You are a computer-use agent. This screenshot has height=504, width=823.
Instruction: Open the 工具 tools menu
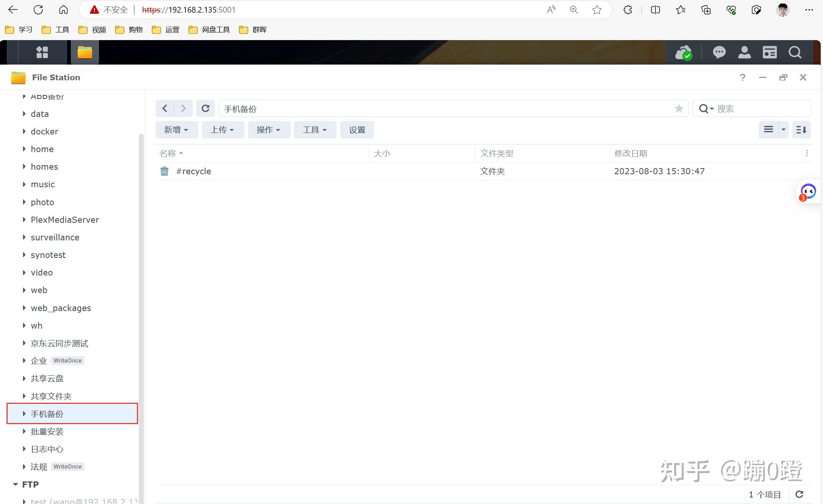pos(315,130)
